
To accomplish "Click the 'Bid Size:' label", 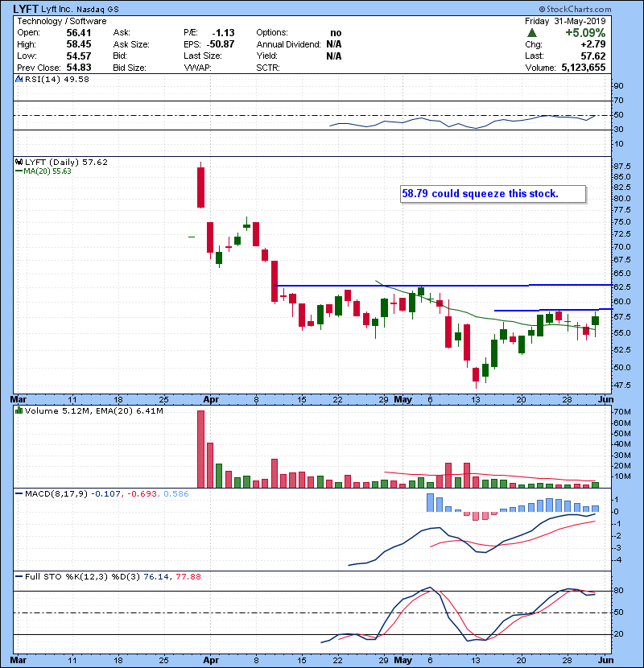I will click(x=130, y=68).
